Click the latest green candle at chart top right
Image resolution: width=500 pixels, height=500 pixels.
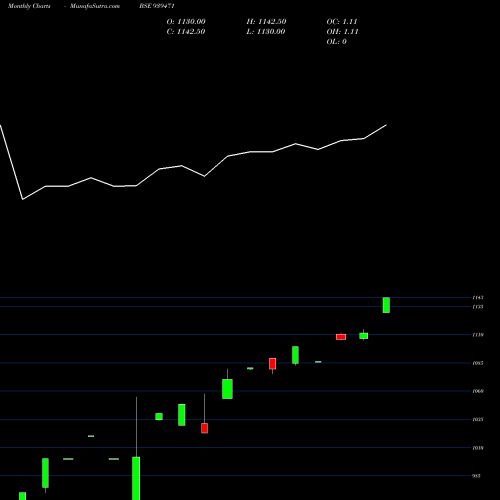pos(386,305)
